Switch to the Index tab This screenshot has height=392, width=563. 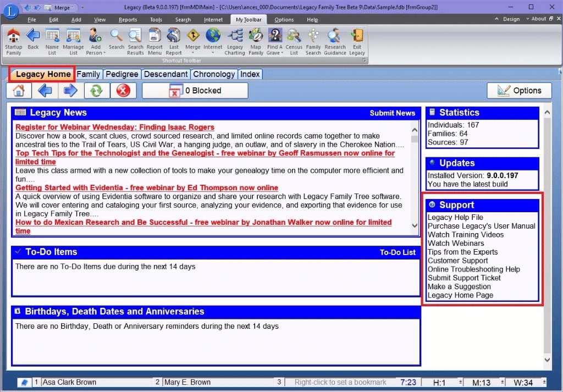click(250, 74)
